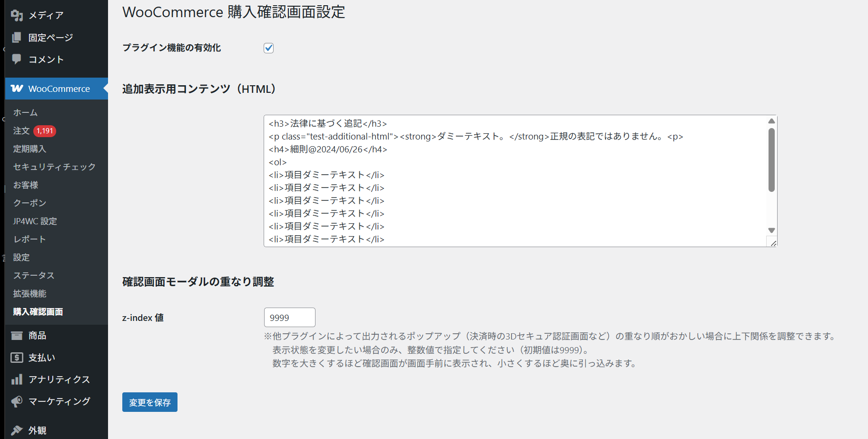Click the アナリティクス bar chart icon
Screen dimensions: 868x439
pyautogui.click(x=17, y=379)
